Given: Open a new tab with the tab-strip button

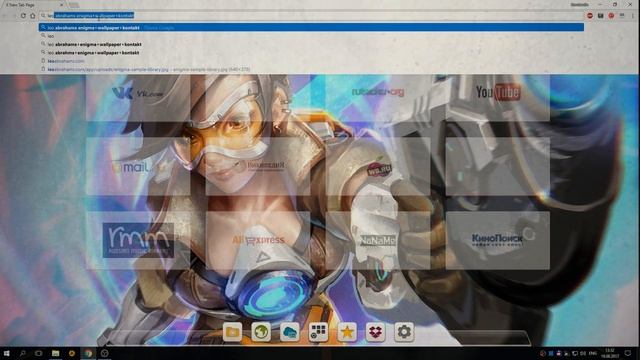Looking at the screenshot, I should coord(73,5).
